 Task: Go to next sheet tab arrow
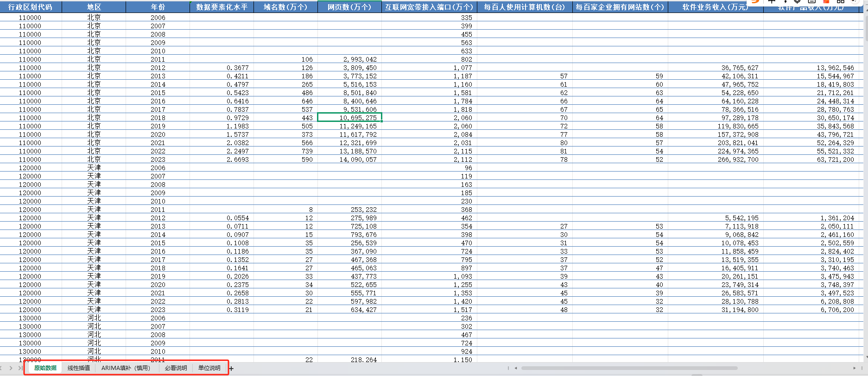point(12,368)
